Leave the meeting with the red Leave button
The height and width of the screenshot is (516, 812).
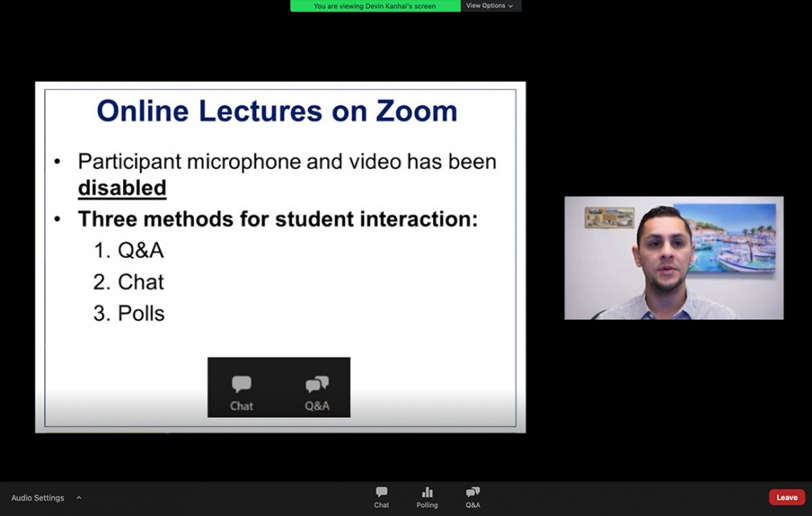coord(786,498)
